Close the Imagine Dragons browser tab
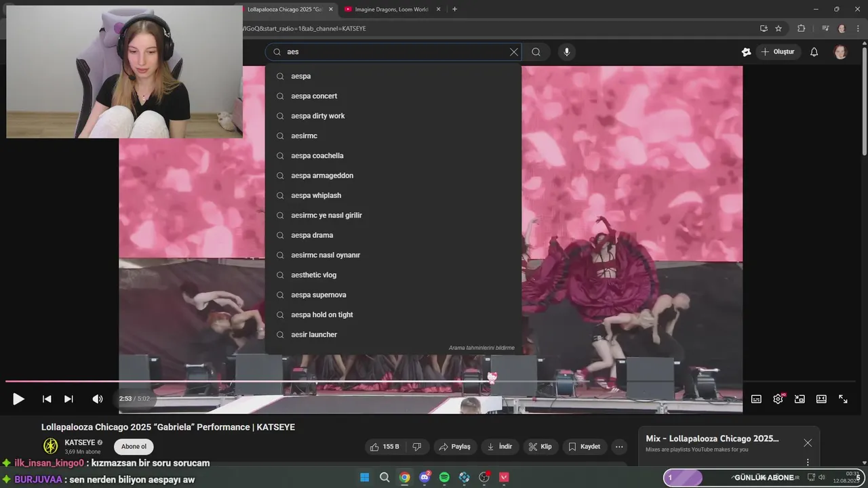 coord(438,9)
